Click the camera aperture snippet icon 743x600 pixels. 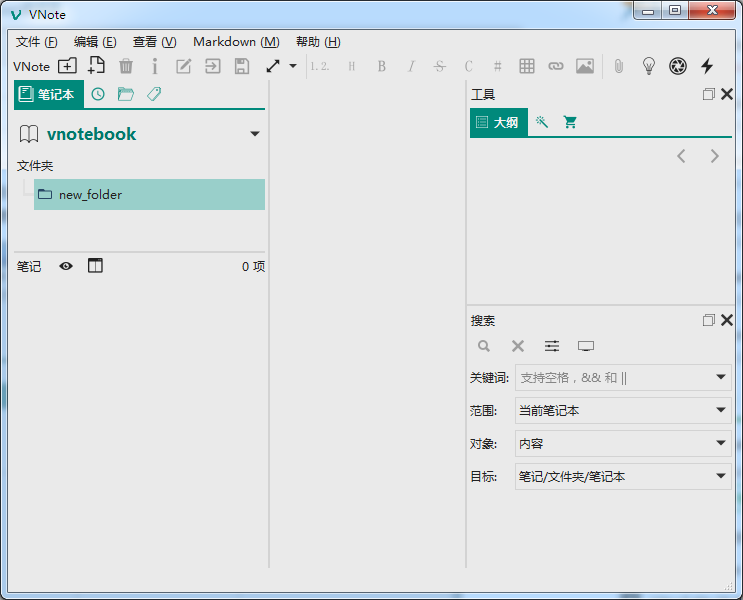click(678, 66)
